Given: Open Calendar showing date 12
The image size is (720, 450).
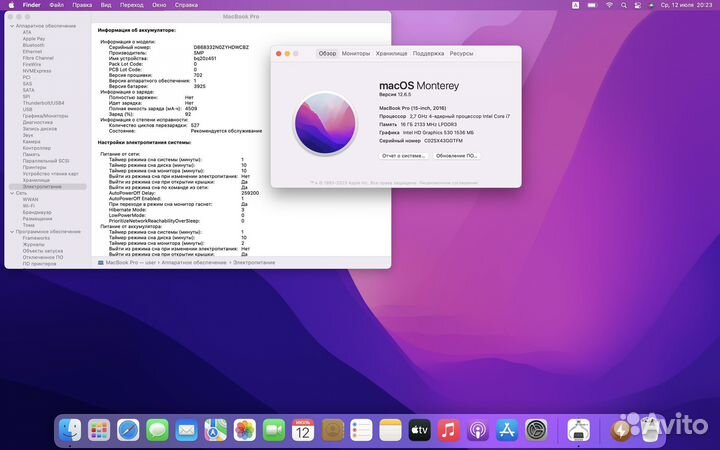Looking at the screenshot, I should coord(303,430).
